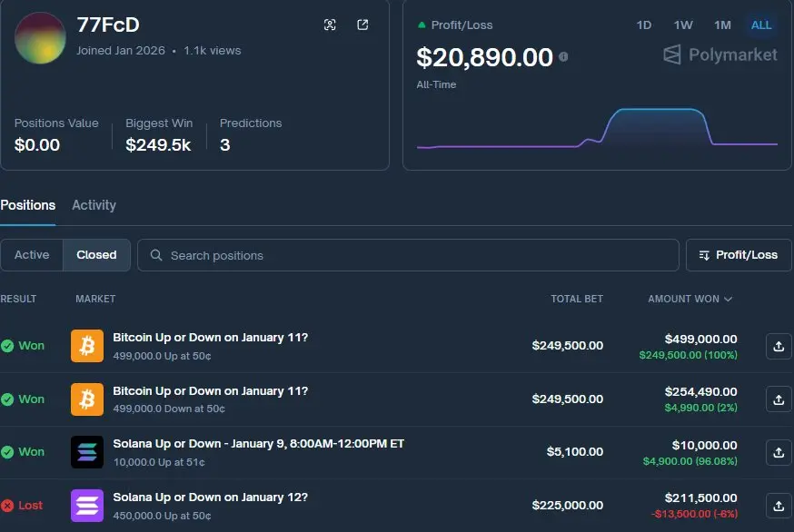Image resolution: width=794 pixels, height=532 pixels.
Task: Switch to the Positions tab
Action: [x=28, y=205]
